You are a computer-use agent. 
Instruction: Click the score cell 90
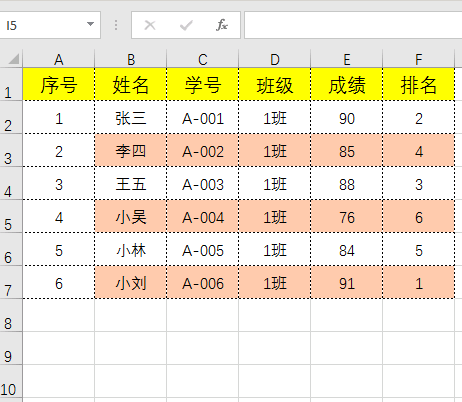[347, 117]
